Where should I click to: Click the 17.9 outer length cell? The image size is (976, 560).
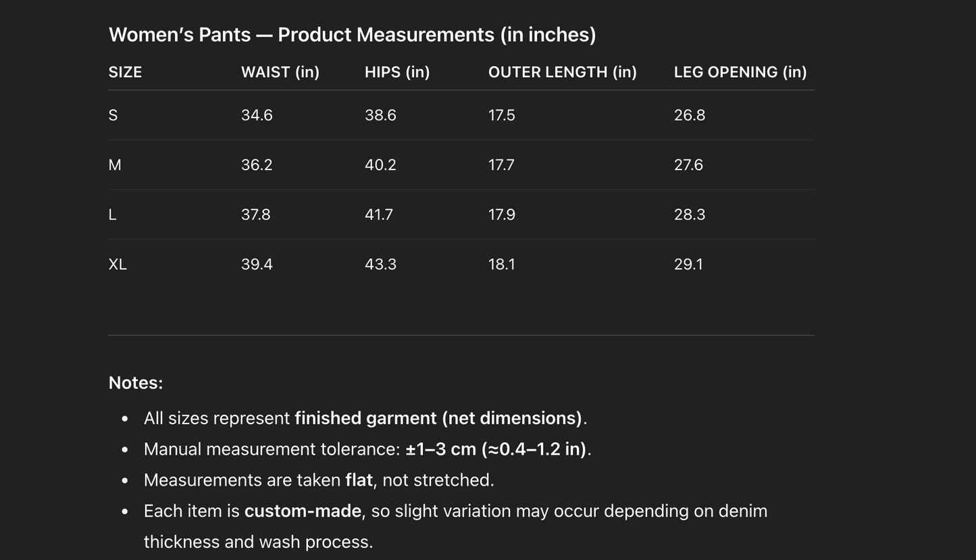(x=501, y=215)
